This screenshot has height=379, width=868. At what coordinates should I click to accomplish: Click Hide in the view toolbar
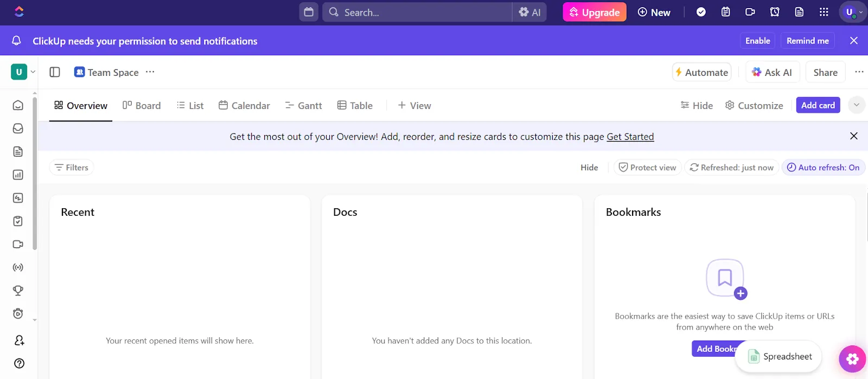click(697, 105)
